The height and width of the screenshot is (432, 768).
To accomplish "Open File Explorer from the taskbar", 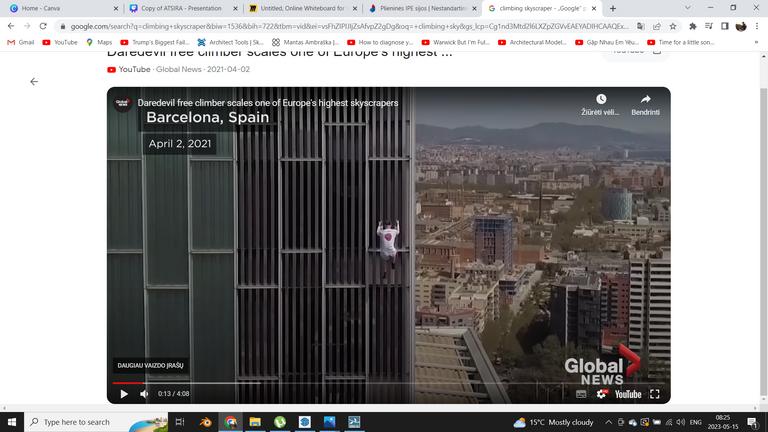I will point(255,422).
